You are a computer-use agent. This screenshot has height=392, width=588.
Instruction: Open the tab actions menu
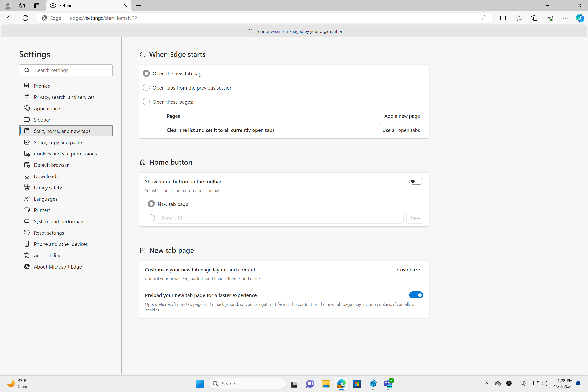37,5
